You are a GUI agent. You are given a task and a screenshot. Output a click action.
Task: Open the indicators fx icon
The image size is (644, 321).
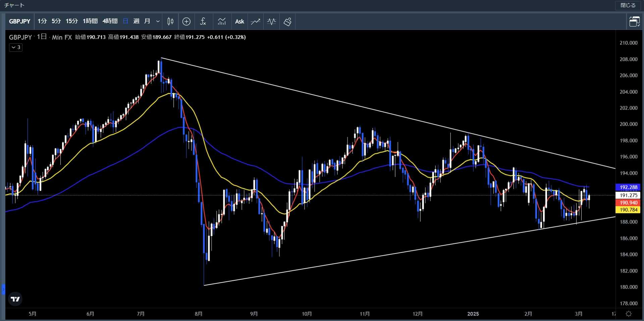(x=203, y=21)
